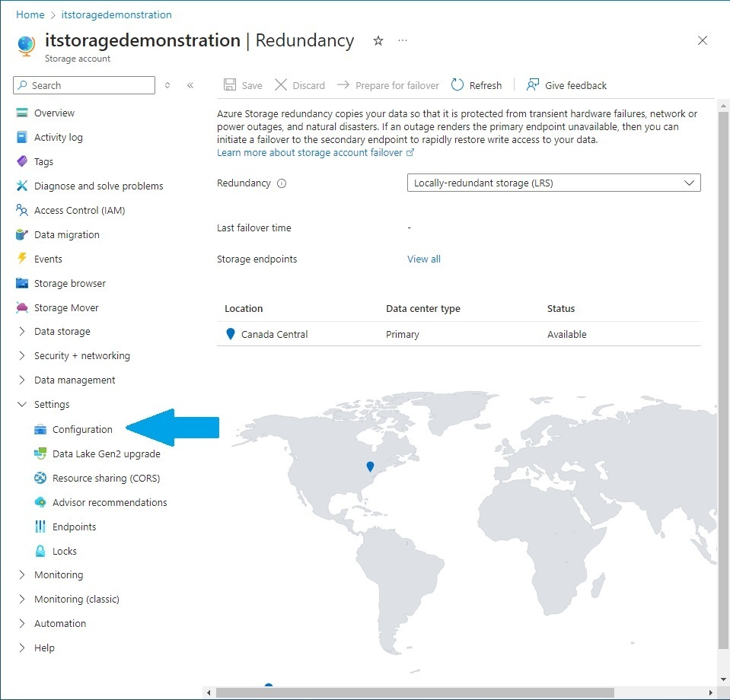Click the Primary table cell

402,335
